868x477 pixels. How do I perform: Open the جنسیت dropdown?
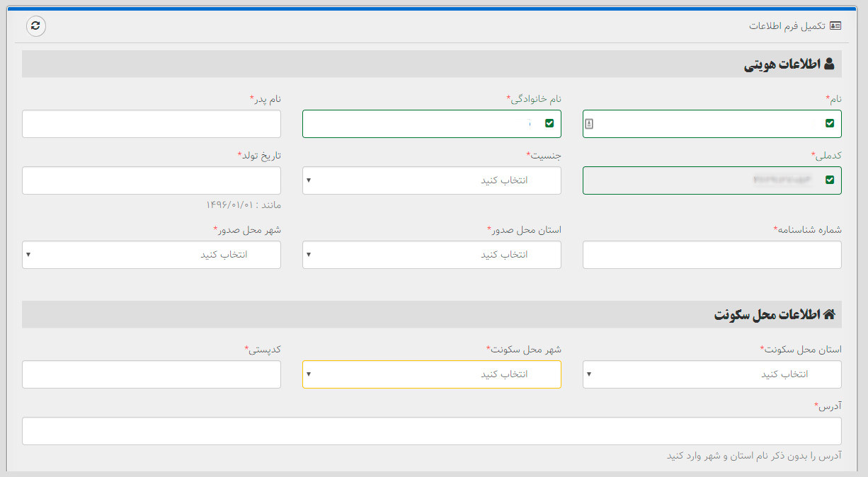click(431, 180)
